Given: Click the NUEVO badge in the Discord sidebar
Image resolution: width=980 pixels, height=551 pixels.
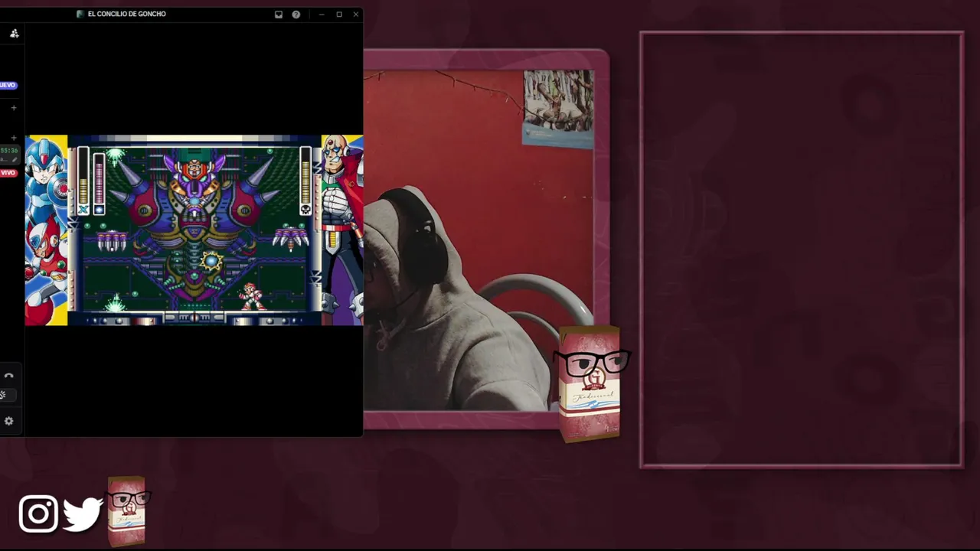Looking at the screenshot, I should pos(8,85).
